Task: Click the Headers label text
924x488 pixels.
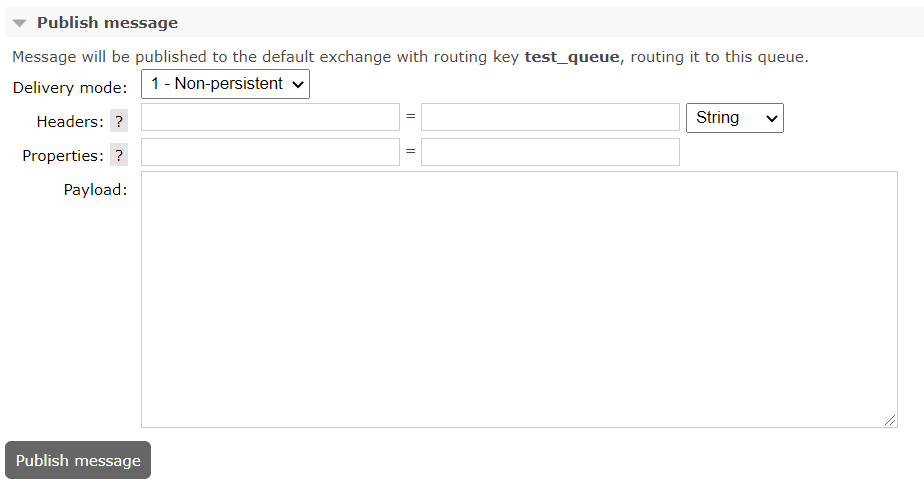Action: click(x=70, y=122)
